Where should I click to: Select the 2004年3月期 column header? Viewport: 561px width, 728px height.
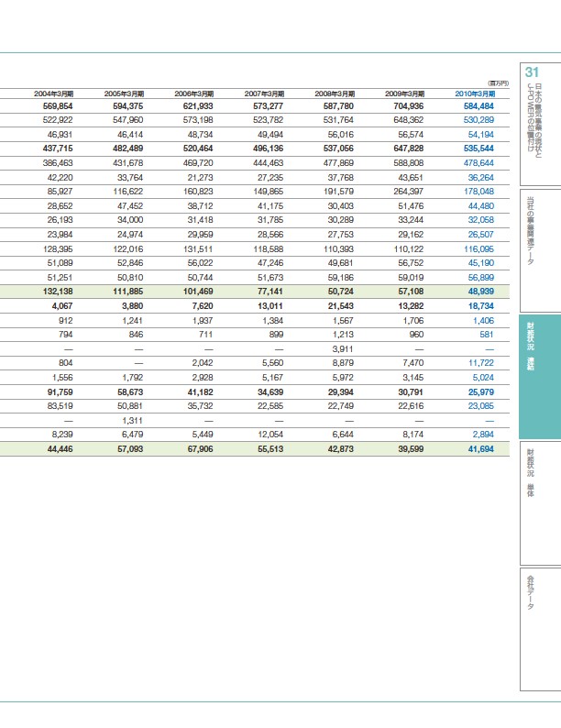53,94
